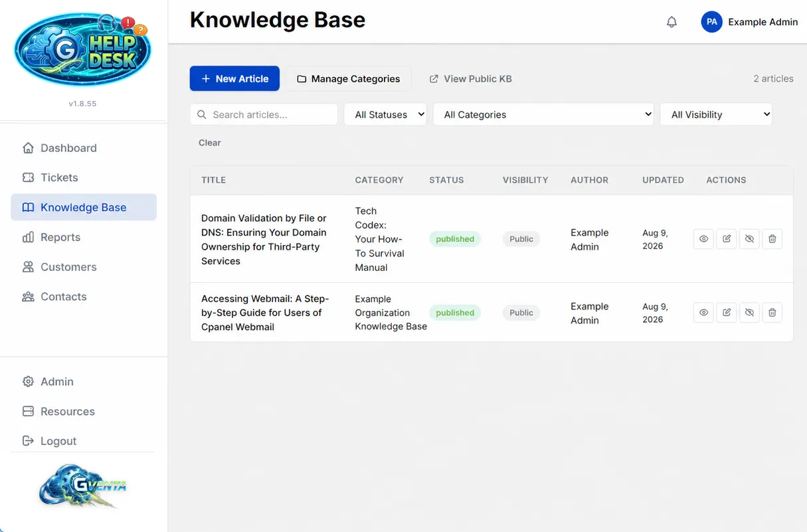Screen dimensions: 807x532
Task: Open the Accessing Webmail article title
Action: pos(265,313)
